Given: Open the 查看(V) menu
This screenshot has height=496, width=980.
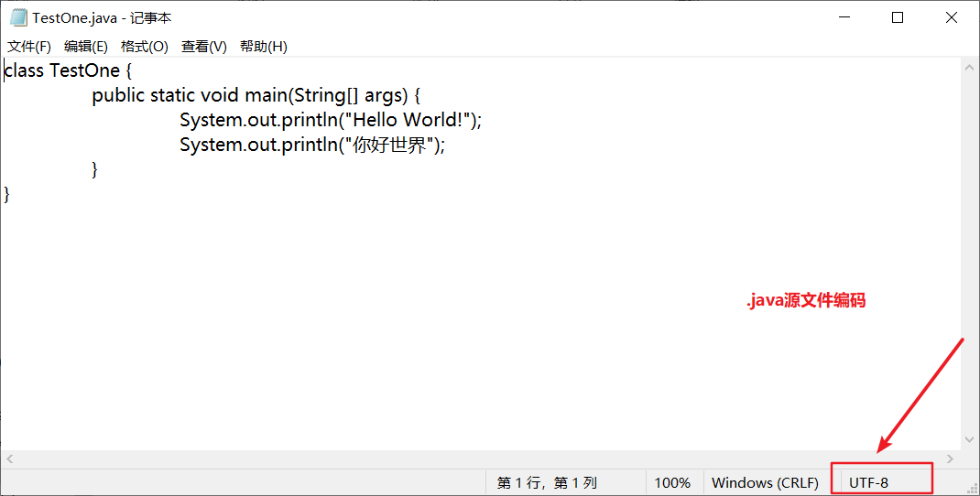Looking at the screenshot, I should pyautogui.click(x=203, y=47).
